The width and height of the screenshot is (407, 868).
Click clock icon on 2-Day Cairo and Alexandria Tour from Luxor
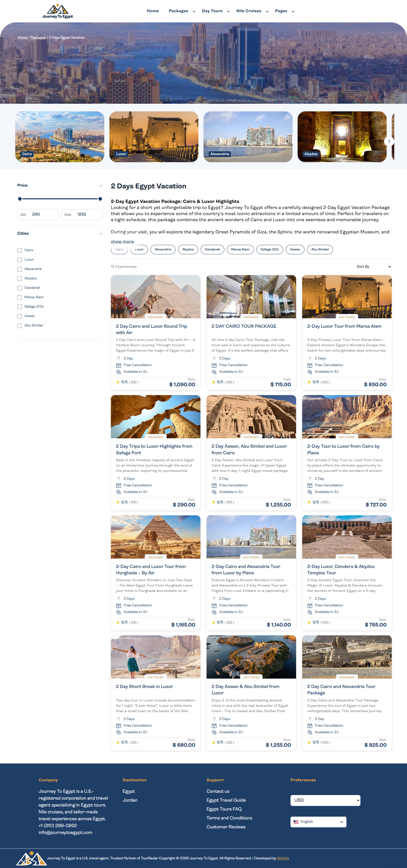(214, 598)
